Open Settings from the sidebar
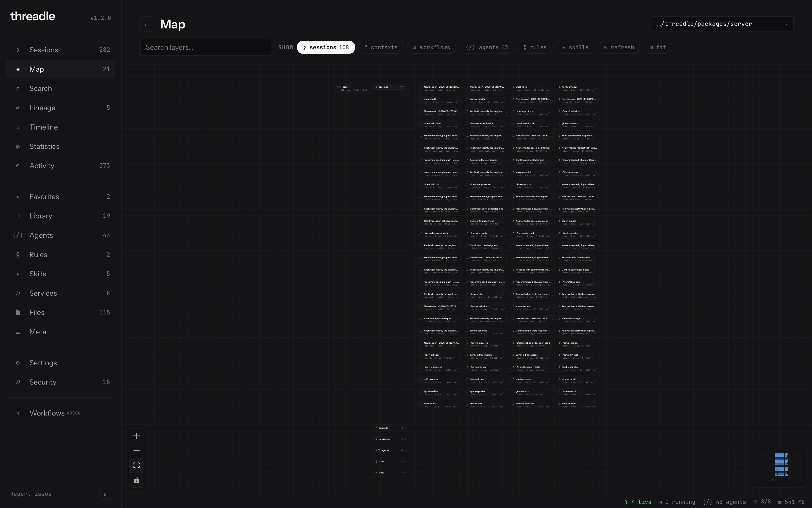The width and height of the screenshot is (812, 508). pyautogui.click(x=60, y=363)
